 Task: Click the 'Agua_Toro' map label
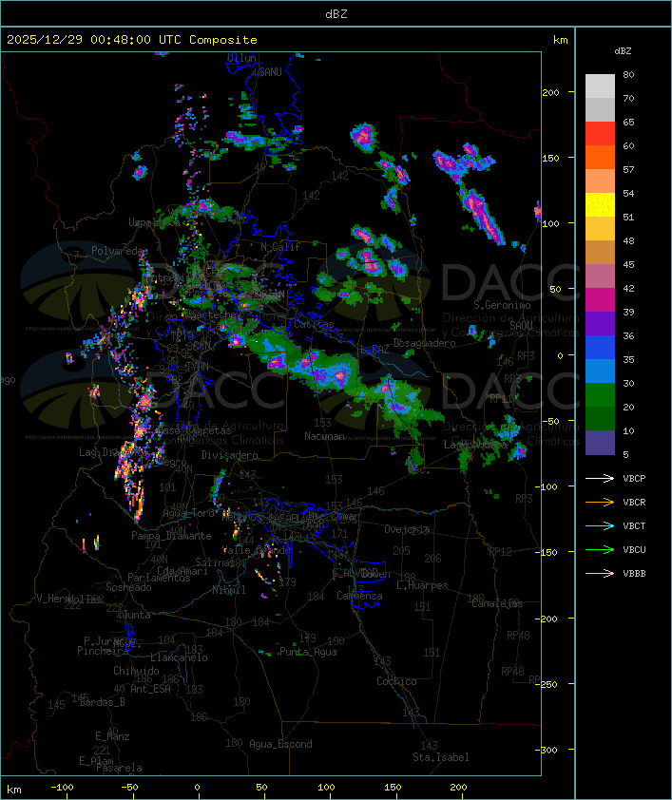[x=188, y=514]
